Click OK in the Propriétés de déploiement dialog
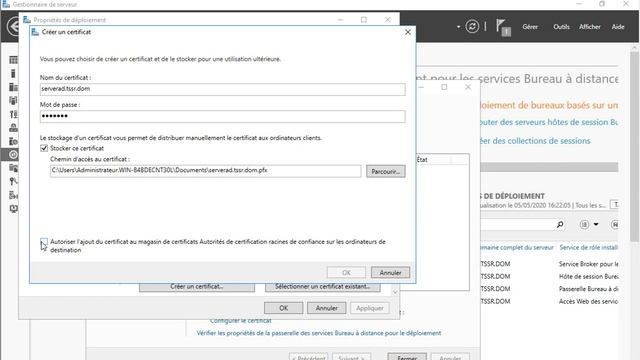The height and width of the screenshot is (360, 640). pyautogui.click(x=283, y=308)
